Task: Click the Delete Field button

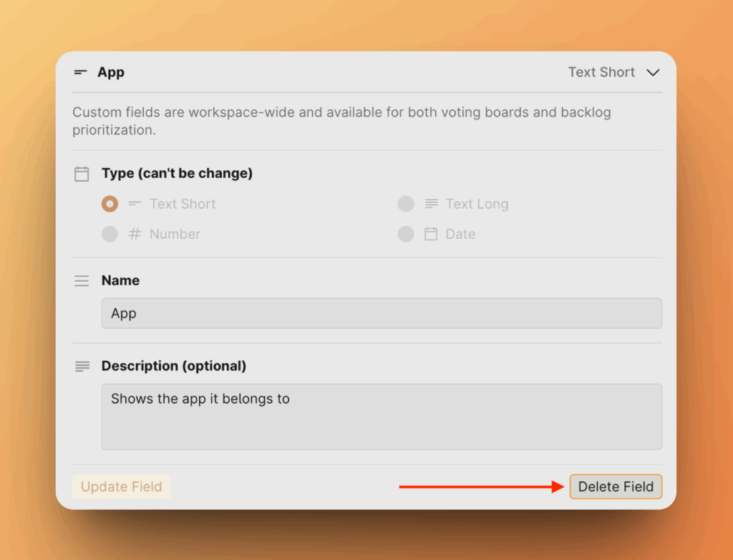Action: 616,487
